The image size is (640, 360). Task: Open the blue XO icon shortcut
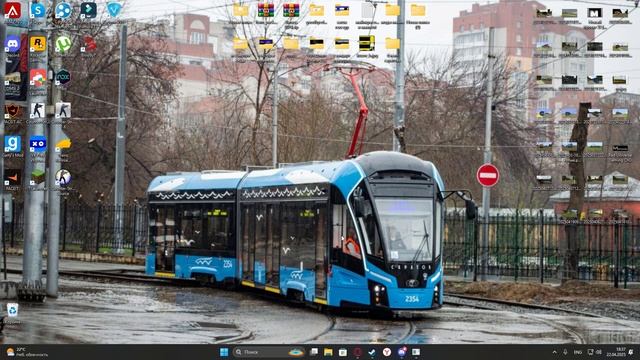click(x=38, y=144)
